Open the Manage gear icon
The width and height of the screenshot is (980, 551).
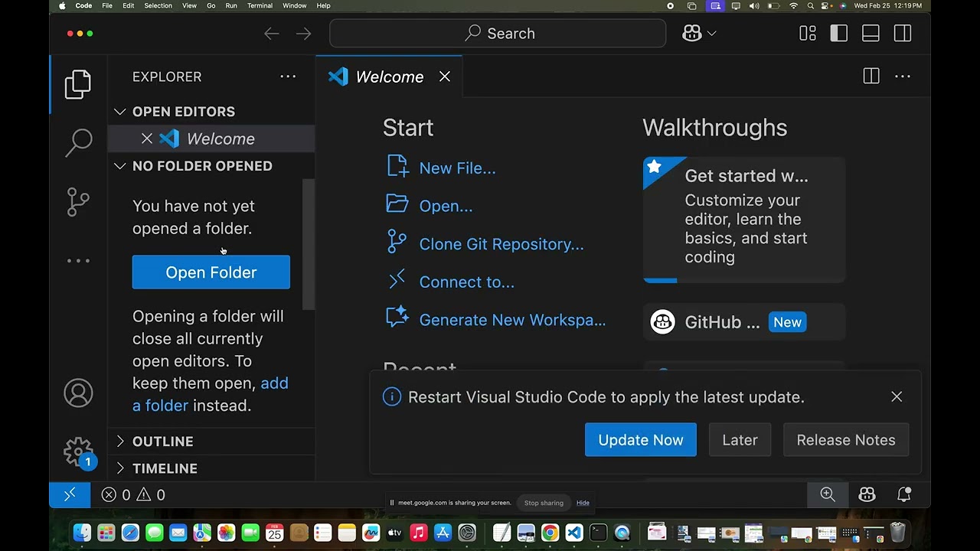78,452
